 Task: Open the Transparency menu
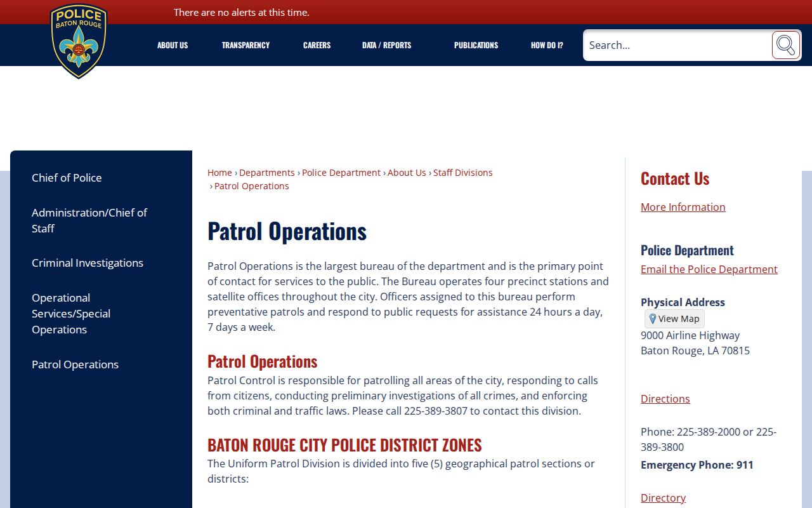pyautogui.click(x=246, y=45)
